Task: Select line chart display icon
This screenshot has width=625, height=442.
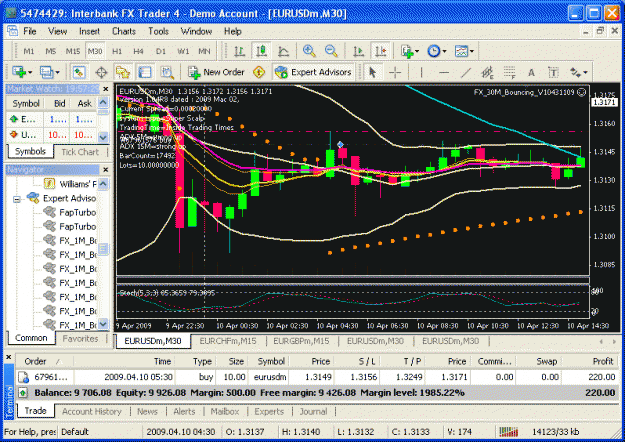Action: click(x=283, y=51)
